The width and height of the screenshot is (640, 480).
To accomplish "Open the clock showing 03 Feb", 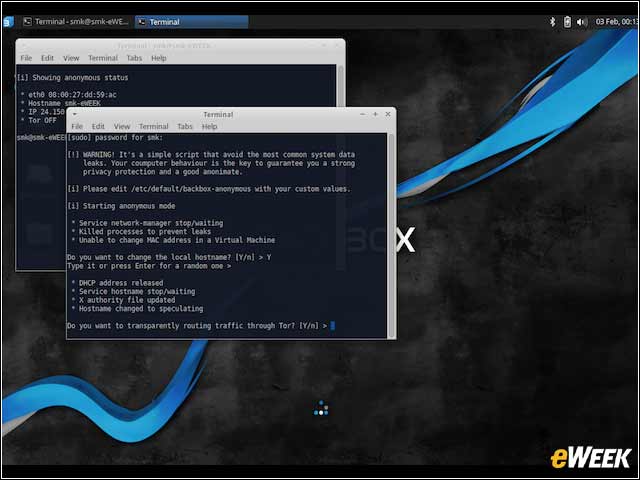I will click(617, 22).
